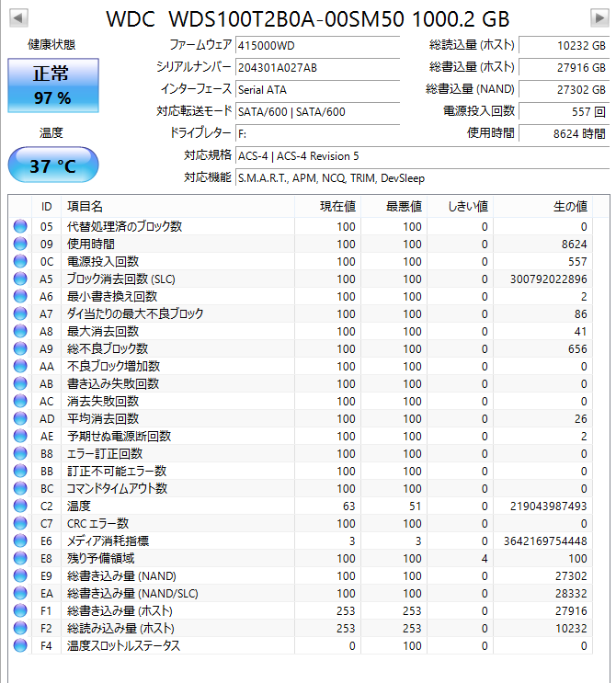Click status orb for ID A9 row
Image resolution: width=616 pixels, height=683 pixels.
(20, 349)
